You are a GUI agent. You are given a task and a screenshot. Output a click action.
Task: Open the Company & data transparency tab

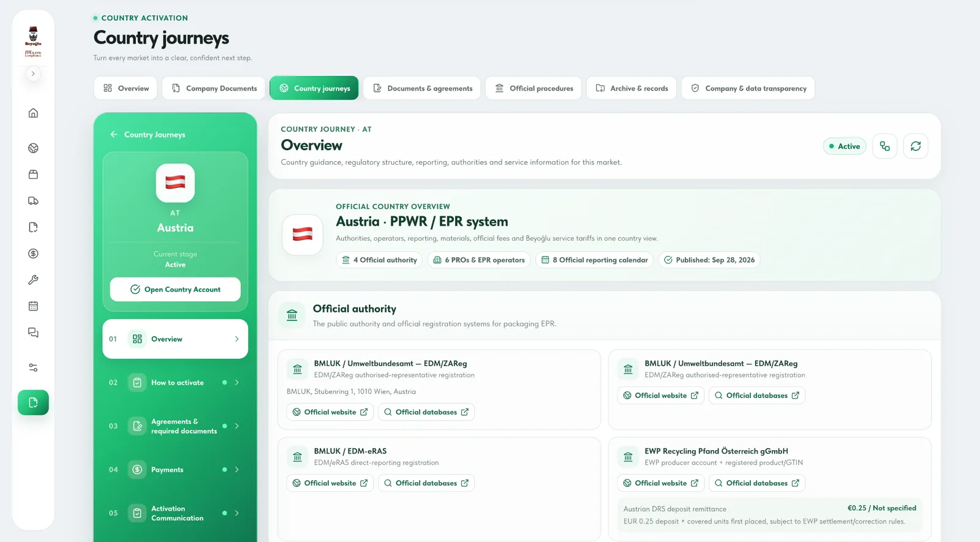point(748,88)
